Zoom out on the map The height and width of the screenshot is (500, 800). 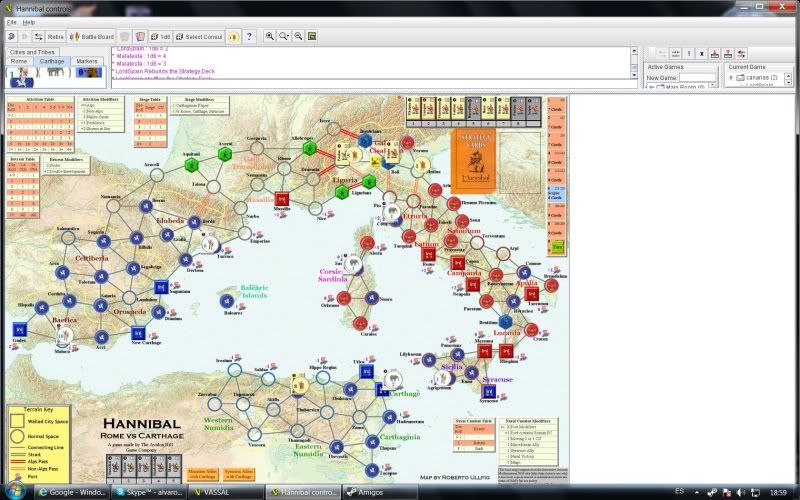click(298, 36)
